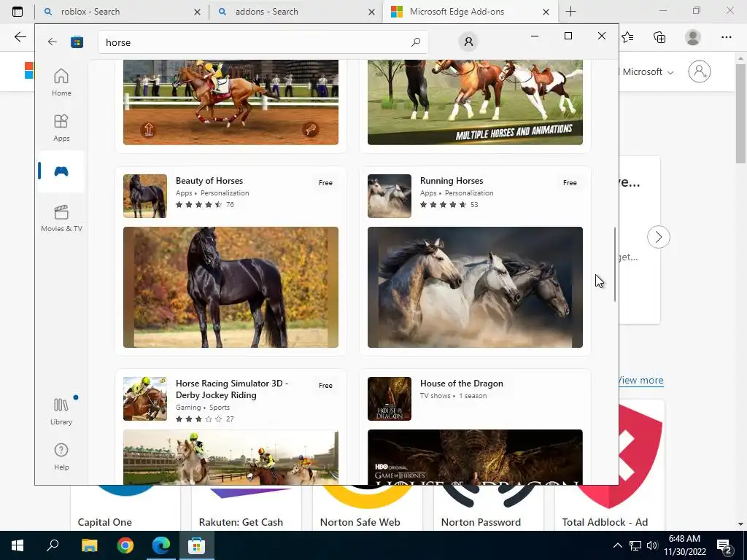Screen dimensions: 747x560
Task: Switch to Microsoft Edge in taskbar
Action: click(x=161, y=545)
